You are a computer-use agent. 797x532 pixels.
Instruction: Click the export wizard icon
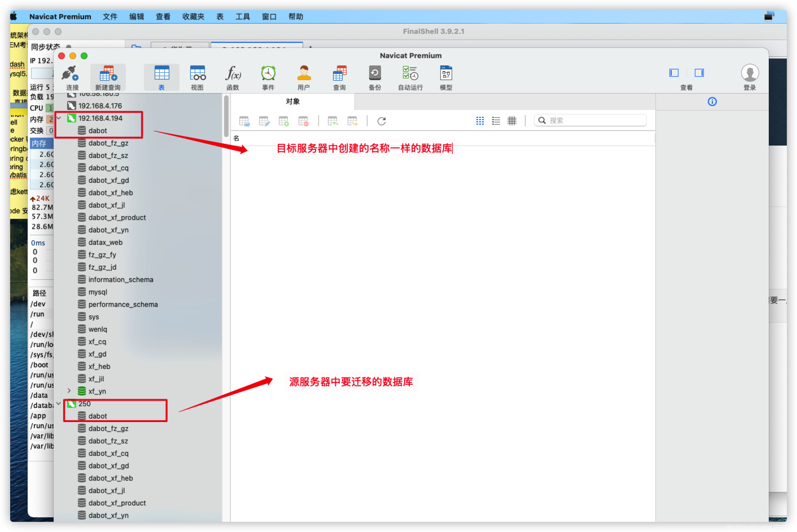(x=352, y=121)
